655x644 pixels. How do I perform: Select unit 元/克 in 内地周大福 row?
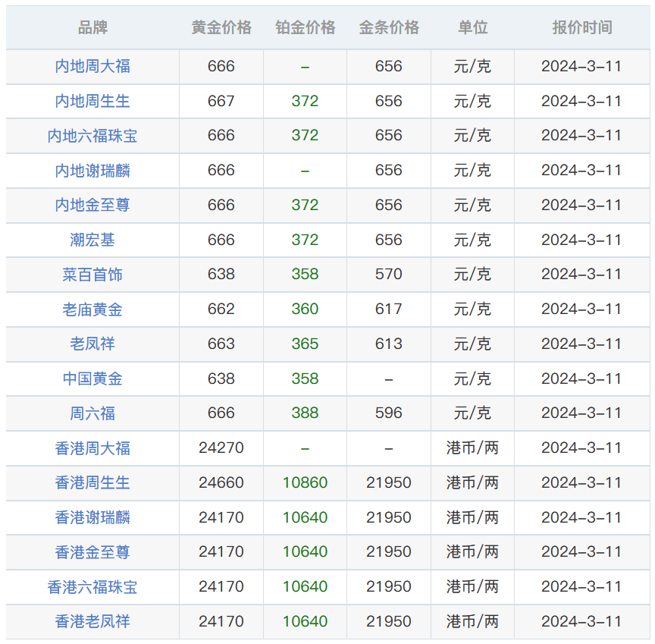(472, 67)
